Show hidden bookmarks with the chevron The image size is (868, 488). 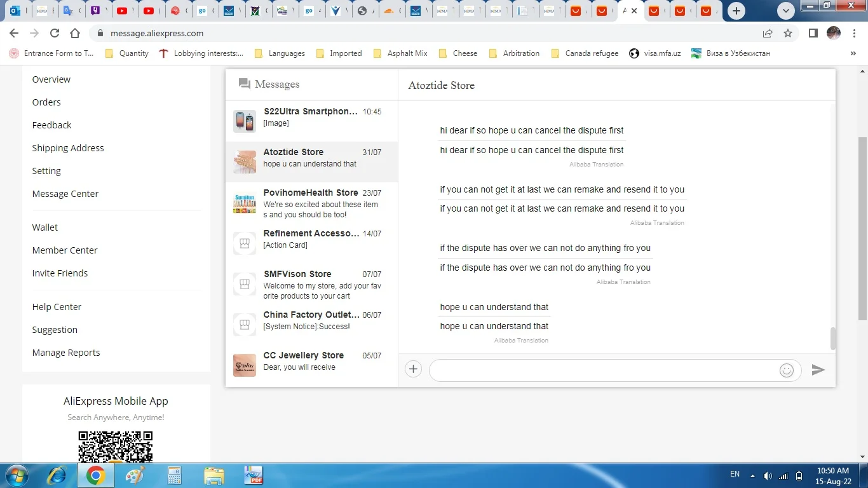pyautogui.click(x=853, y=53)
